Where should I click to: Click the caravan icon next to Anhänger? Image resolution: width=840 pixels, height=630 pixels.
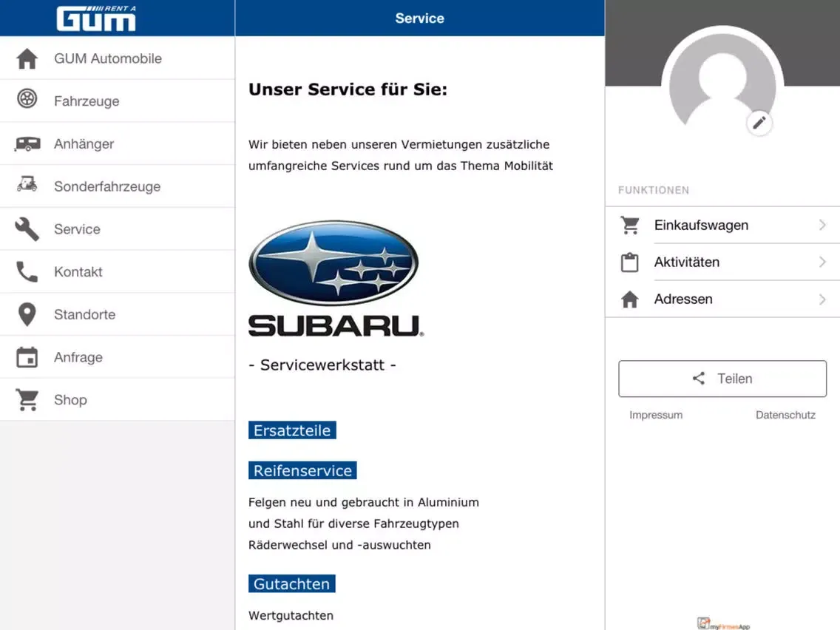coord(27,143)
